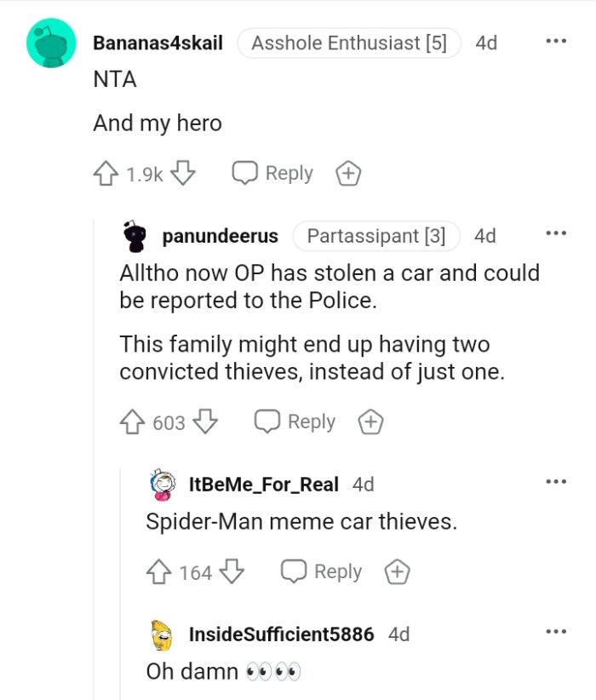596x700 pixels.
Task: Click the Partassipant [3] flair badge
Action: coord(376,236)
